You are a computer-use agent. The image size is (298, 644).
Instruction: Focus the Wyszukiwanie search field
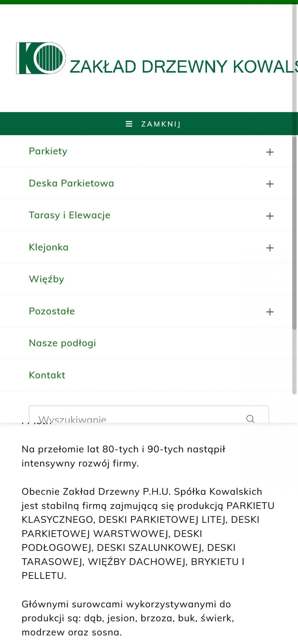136,418
